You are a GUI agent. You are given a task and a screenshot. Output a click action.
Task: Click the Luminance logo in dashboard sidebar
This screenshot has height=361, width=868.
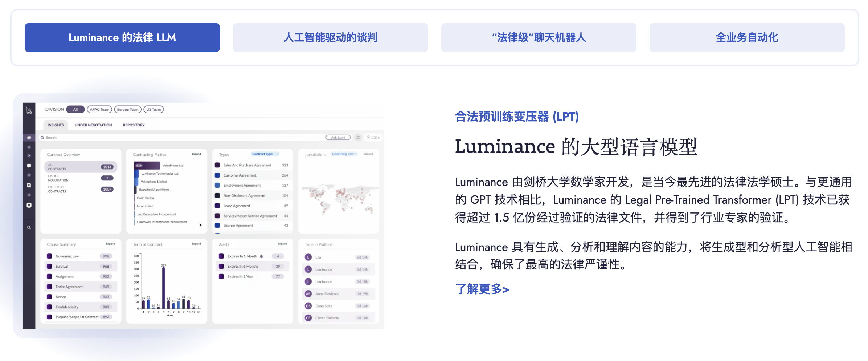29,110
